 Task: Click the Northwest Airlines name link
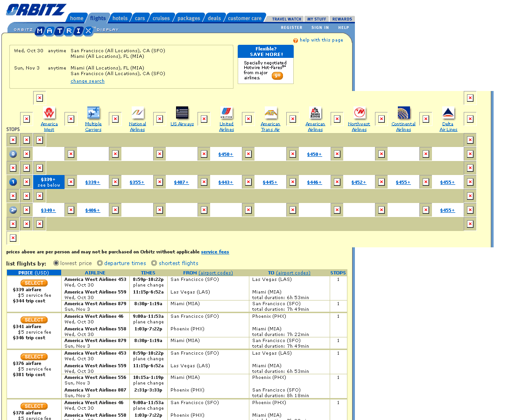pyautogui.click(x=359, y=126)
